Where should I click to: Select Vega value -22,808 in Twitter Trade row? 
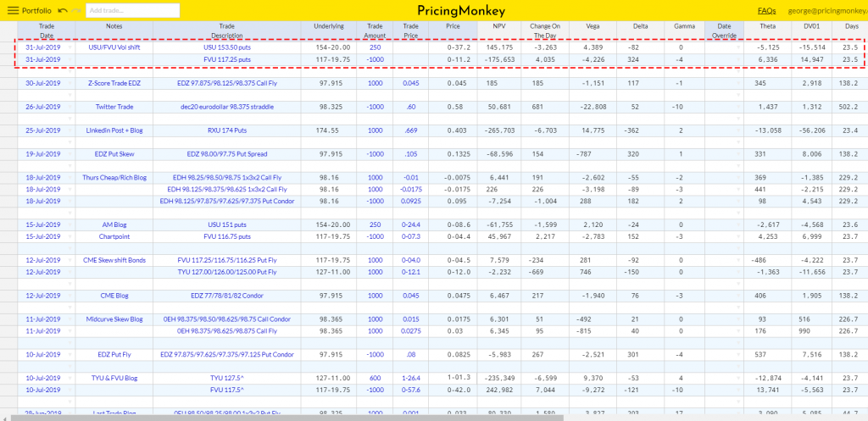click(593, 107)
